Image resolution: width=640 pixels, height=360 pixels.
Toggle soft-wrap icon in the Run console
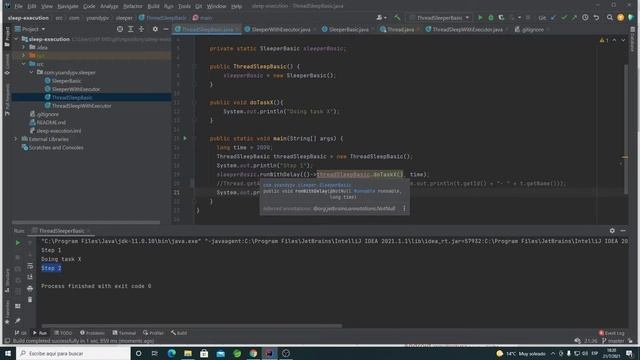tap(30, 266)
